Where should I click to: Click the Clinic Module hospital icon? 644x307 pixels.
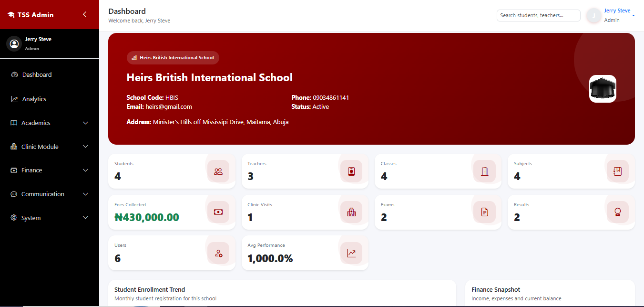pyautogui.click(x=14, y=147)
